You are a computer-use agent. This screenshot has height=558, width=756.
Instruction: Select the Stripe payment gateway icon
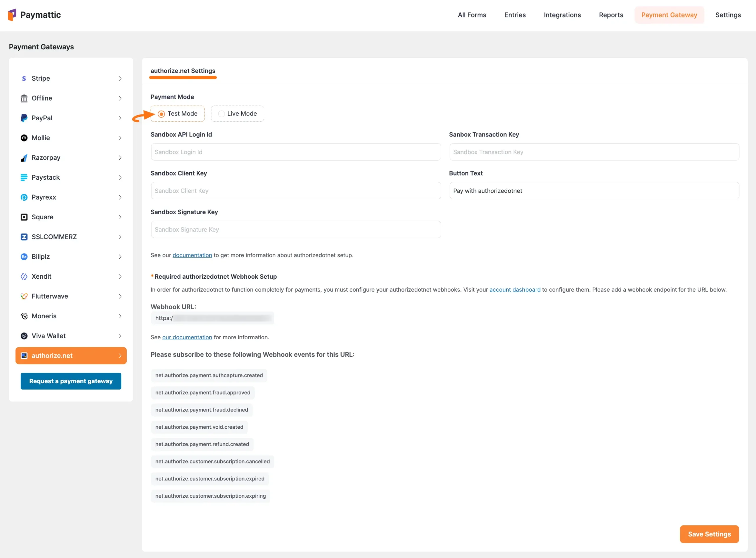pos(24,78)
